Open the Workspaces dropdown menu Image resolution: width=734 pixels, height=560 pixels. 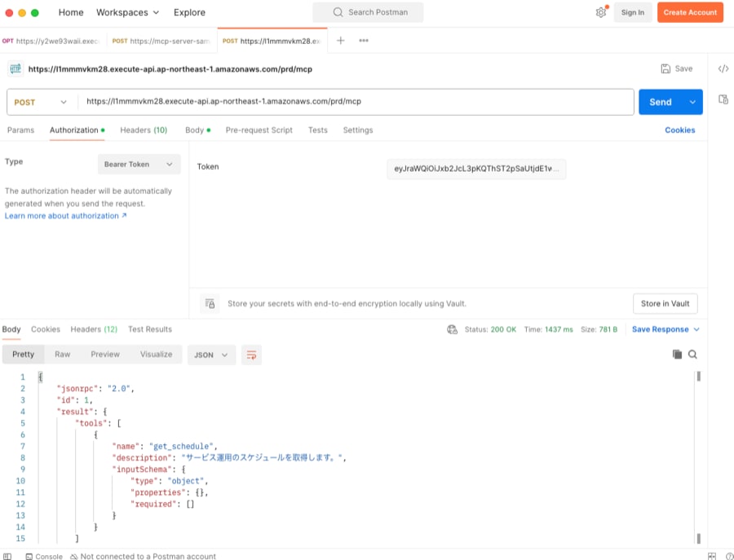[127, 12]
